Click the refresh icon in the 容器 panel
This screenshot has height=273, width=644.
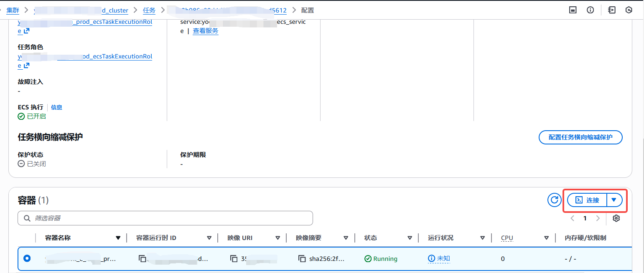[554, 200]
